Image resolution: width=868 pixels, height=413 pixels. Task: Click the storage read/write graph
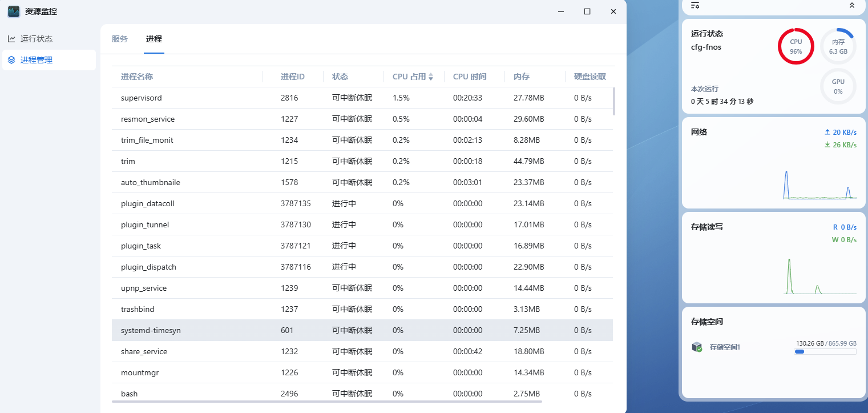820,276
